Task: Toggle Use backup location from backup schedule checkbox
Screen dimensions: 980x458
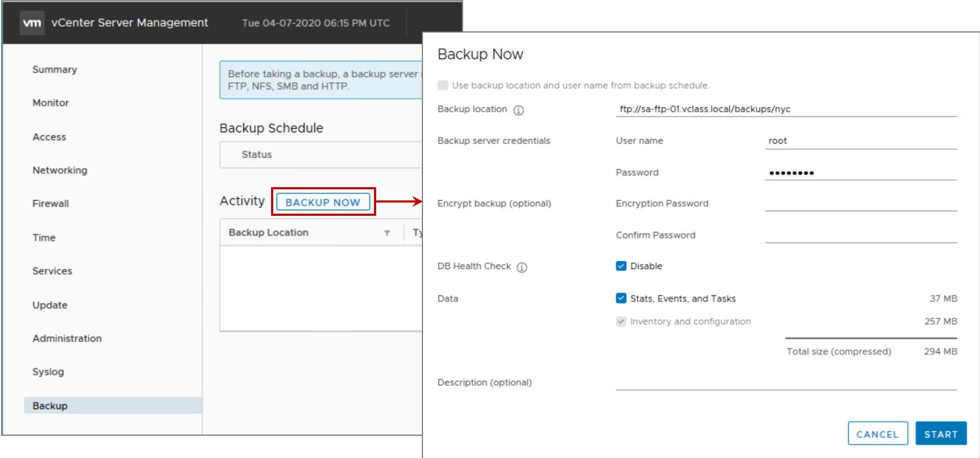Action: (x=443, y=85)
